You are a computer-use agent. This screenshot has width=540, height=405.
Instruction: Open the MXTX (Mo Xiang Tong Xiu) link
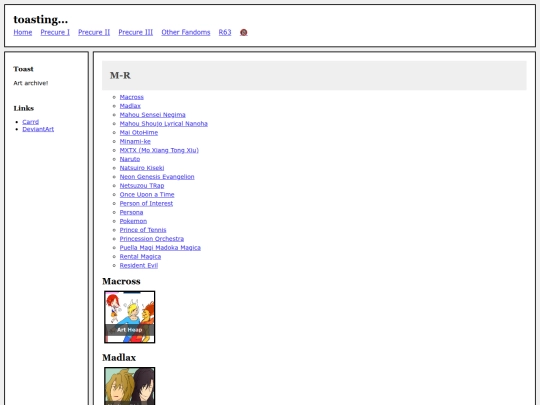[159, 150]
